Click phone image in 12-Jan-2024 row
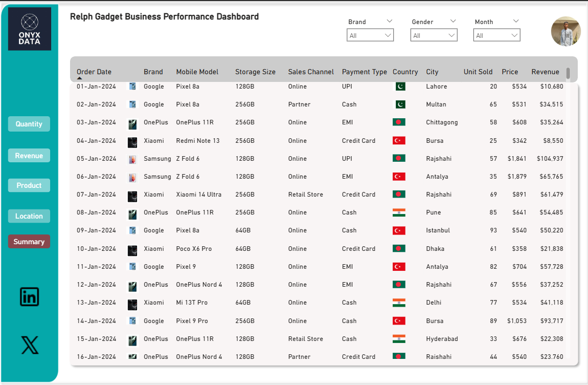 pos(132,286)
